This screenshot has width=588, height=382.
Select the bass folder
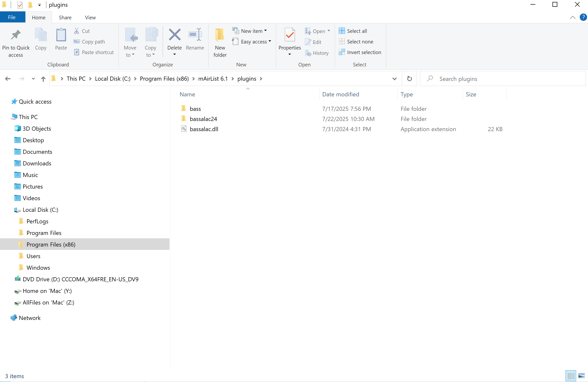tap(195, 109)
